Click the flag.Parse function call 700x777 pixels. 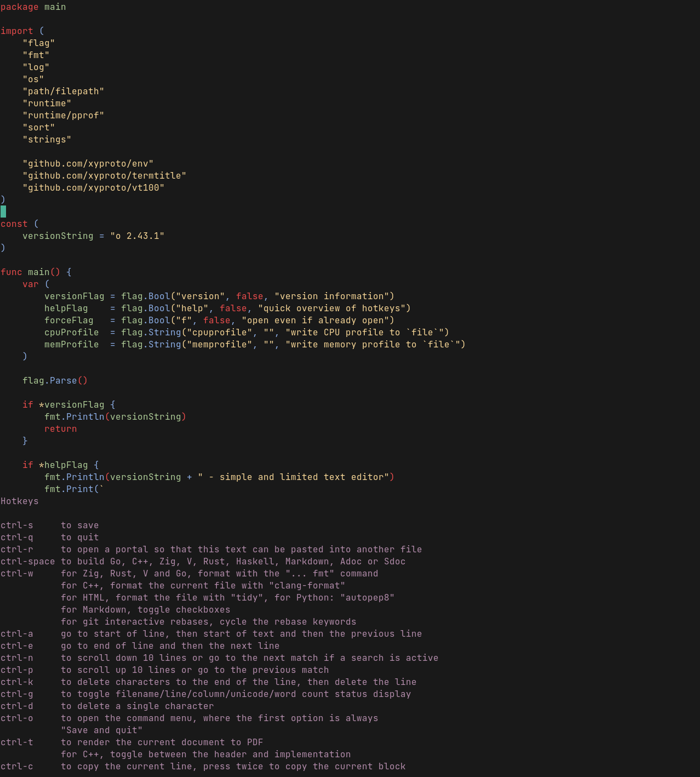pos(55,380)
